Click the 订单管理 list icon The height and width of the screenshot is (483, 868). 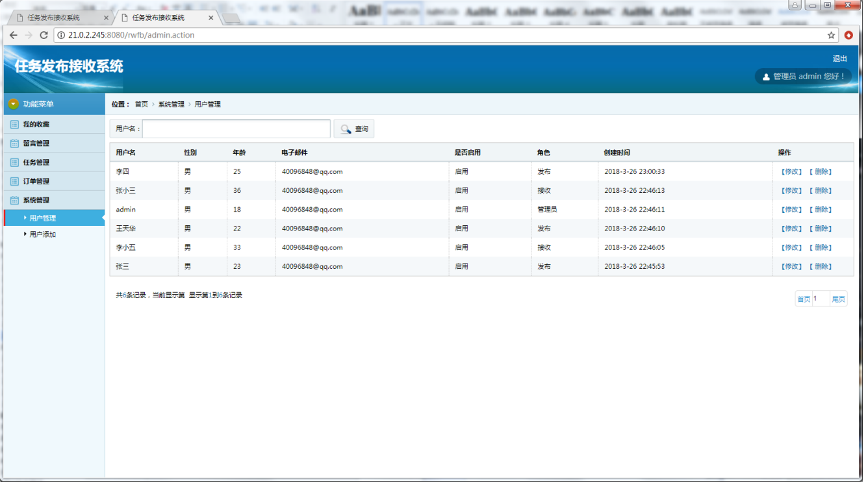[x=14, y=181]
